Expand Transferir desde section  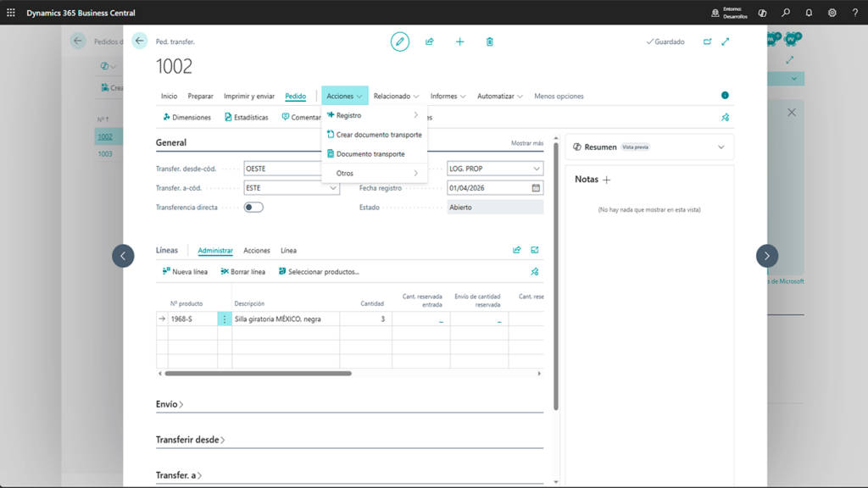coord(190,440)
